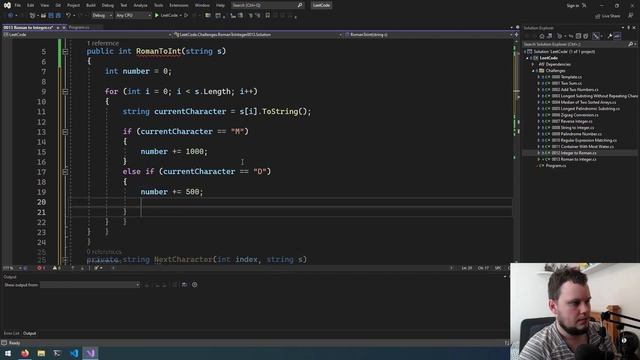Click the 1 reference CodeLens link
Image resolution: width=640 pixels, height=360 pixels.
tap(103, 43)
